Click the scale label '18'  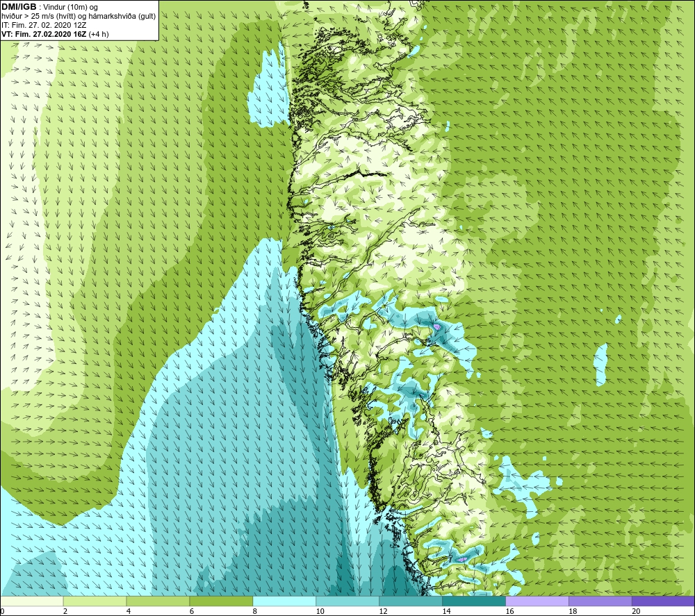[x=573, y=611]
